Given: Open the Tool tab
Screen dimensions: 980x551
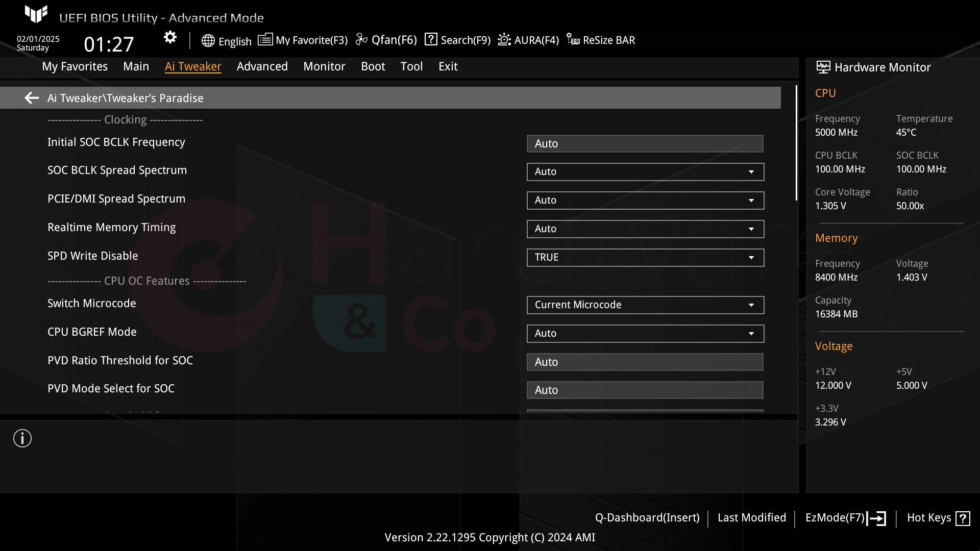Looking at the screenshot, I should [x=411, y=66].
